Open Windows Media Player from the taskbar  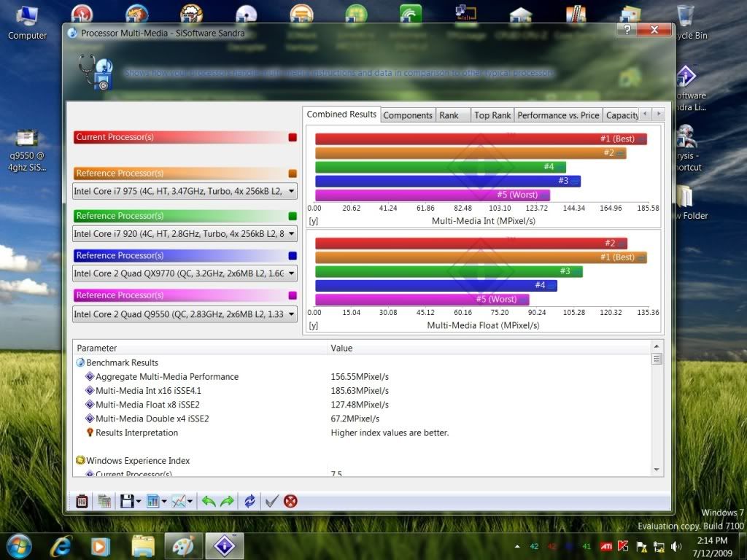pyautogui.click(x=99, y=546)
